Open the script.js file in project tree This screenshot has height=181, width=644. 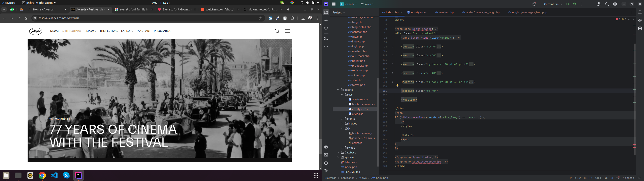point(357,143)
